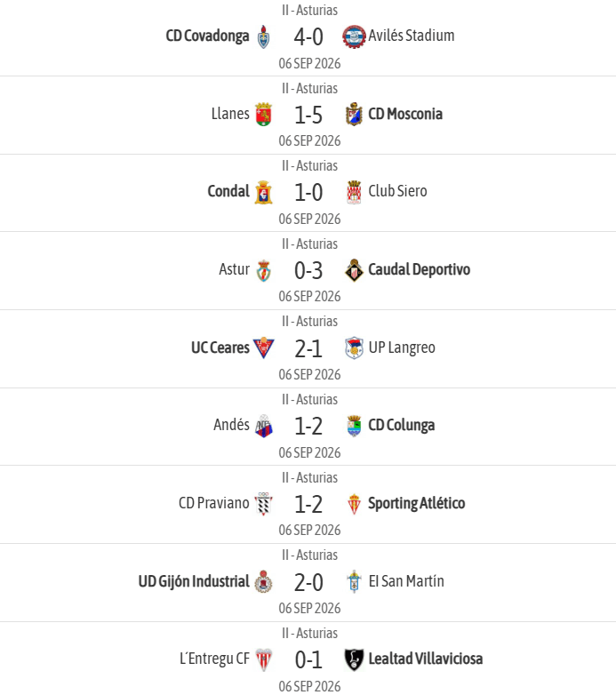Click the Club Siero shield icon
The height and width of the screenshot is (695, 616).
354,192
